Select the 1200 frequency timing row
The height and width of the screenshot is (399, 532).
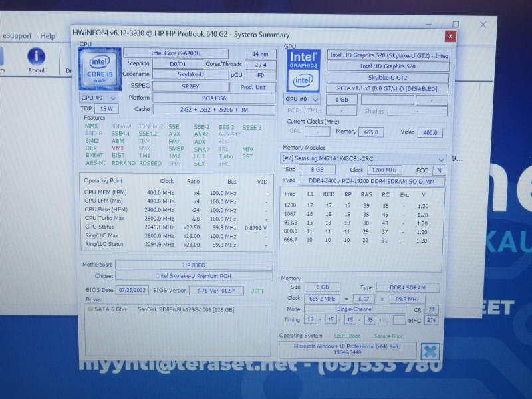coord(356,206)
